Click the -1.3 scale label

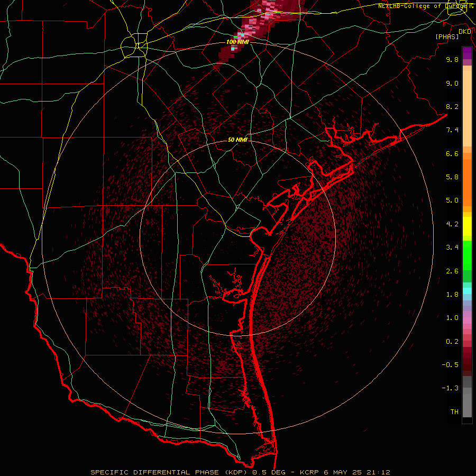[x=450, y=388]
